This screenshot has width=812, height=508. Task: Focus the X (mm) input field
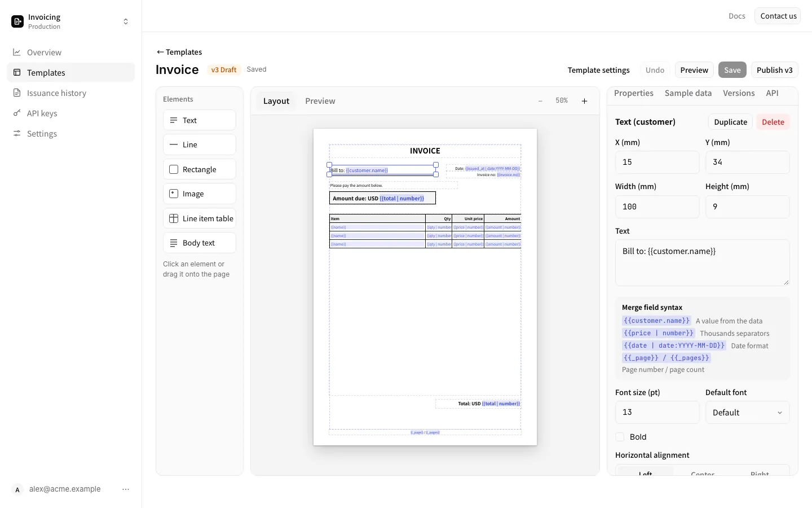(657, 162)
